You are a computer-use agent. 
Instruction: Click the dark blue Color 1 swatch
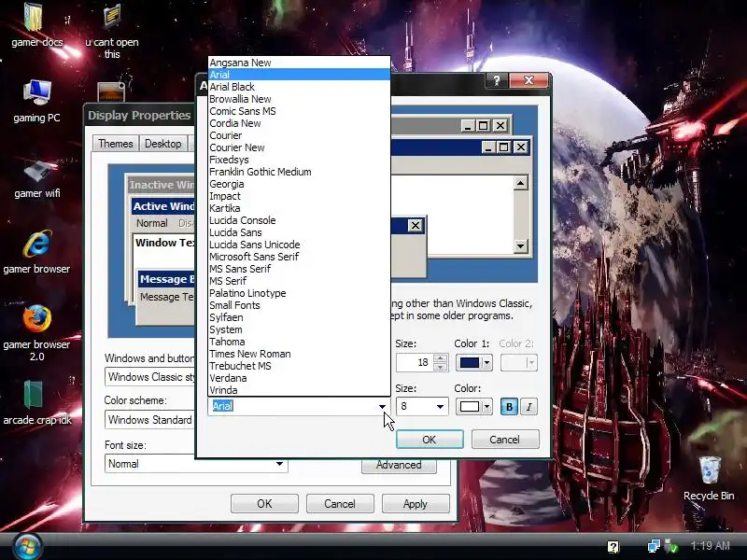(470, 363)
